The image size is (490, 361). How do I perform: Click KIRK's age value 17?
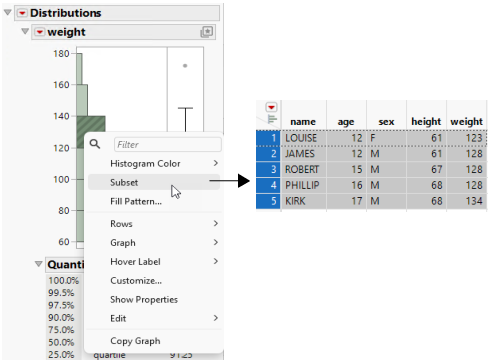346,201
